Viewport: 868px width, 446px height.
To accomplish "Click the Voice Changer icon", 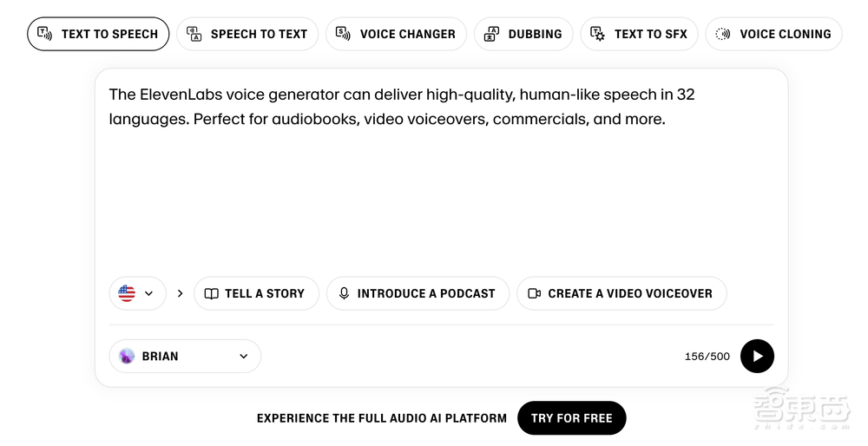I will pos(344,34).
